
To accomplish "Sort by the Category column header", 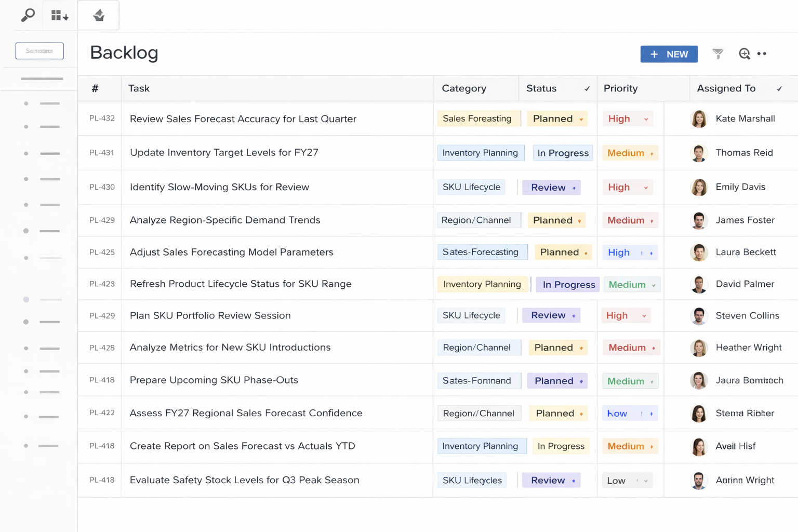I will tap(463, 88).
